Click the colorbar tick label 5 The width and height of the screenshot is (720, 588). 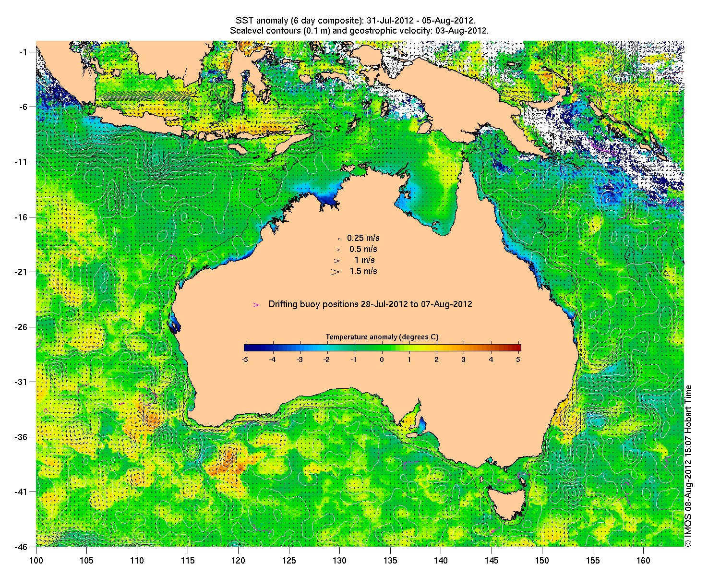point(518,359)
